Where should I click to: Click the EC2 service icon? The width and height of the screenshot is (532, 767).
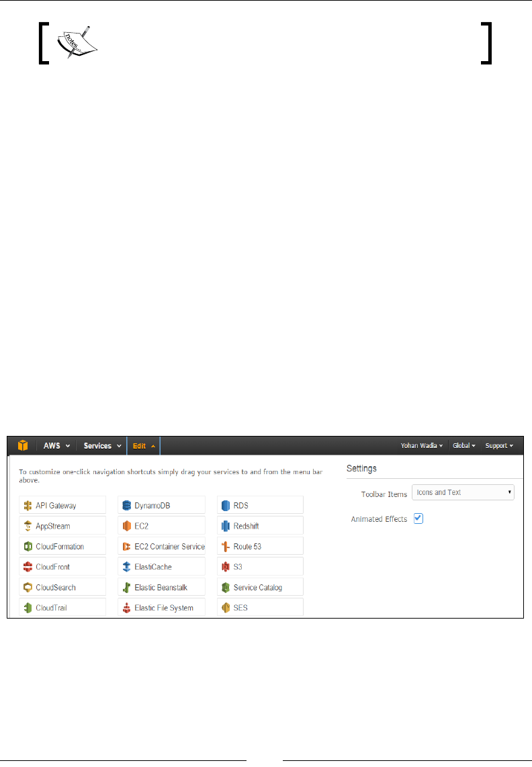pyautogui.click(x=127, y=526)
